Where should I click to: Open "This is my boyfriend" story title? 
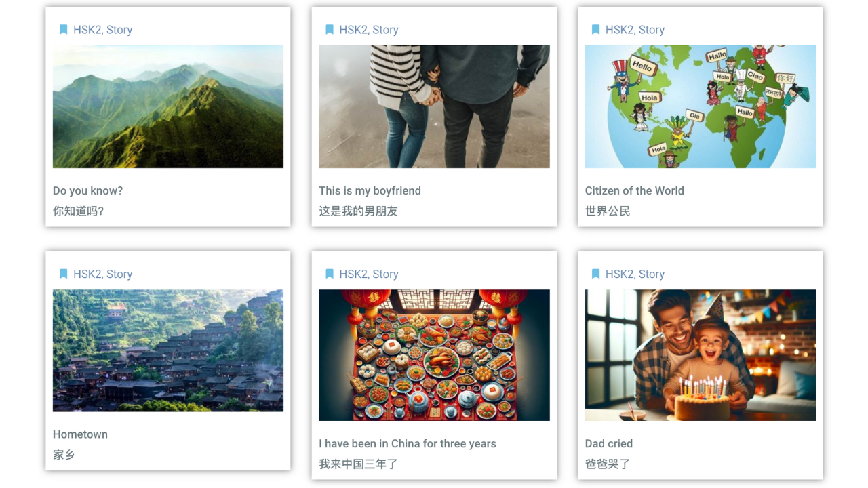[x=370, y=190]
